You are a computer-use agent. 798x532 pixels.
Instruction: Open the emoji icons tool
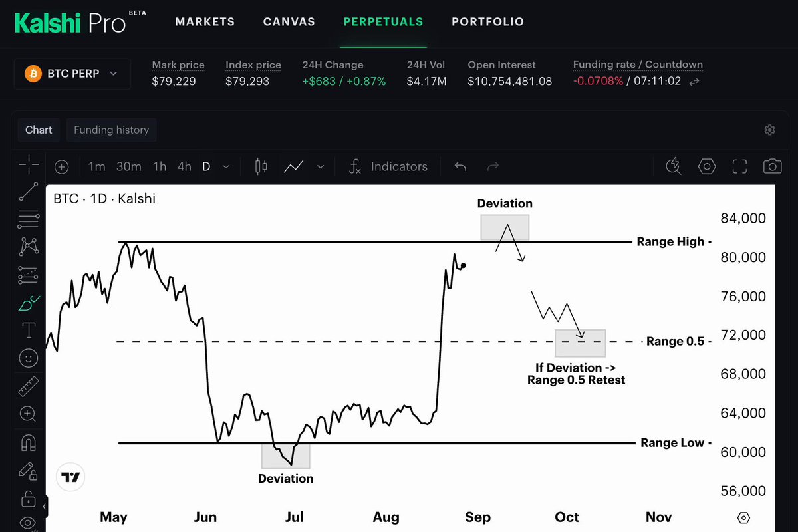click(x=28, y=358)
